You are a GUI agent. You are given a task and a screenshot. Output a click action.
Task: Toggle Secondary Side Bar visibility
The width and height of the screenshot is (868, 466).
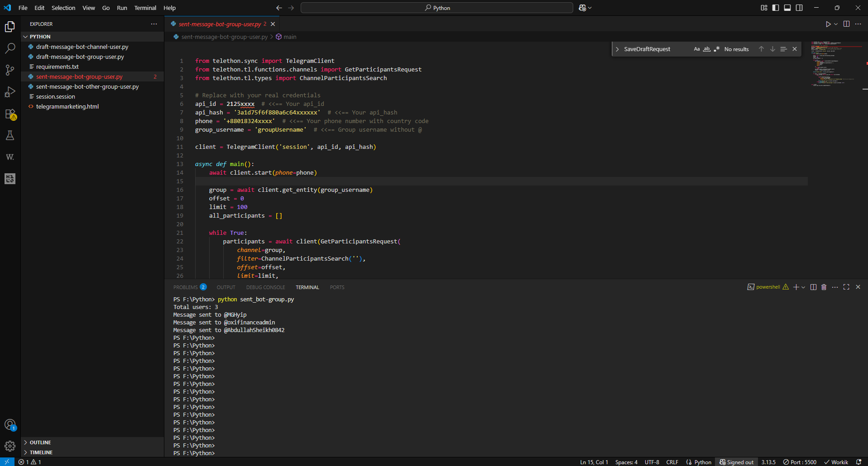799,8
